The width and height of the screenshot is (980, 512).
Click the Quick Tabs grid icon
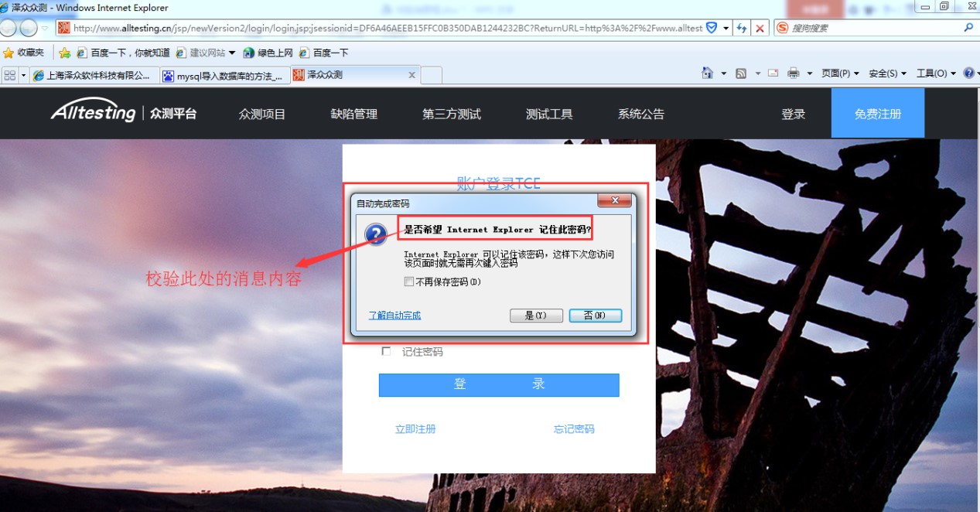(10, 75)
